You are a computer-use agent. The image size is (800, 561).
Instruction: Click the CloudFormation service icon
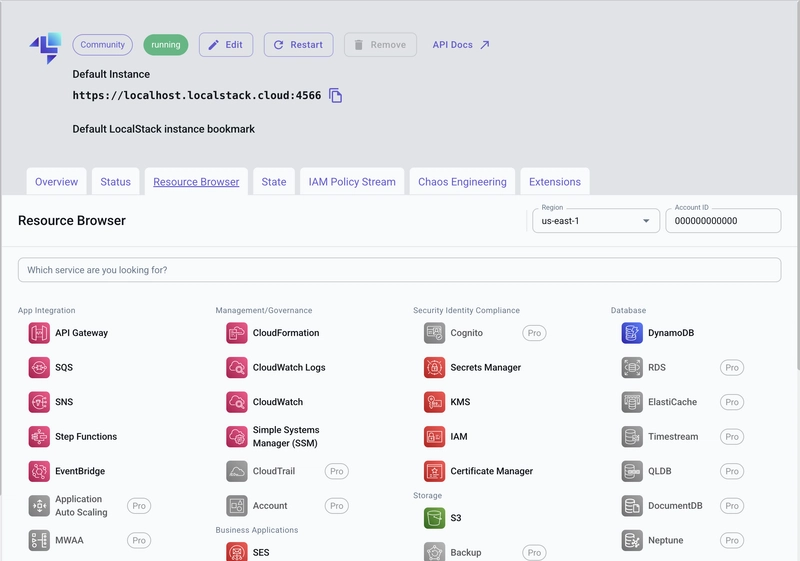point(237,333)
